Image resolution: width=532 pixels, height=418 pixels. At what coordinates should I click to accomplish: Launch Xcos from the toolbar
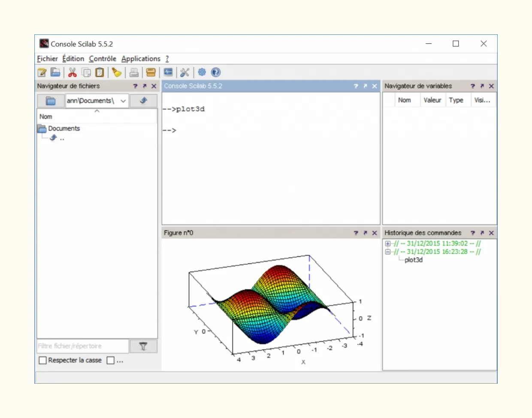pos(168,73)
